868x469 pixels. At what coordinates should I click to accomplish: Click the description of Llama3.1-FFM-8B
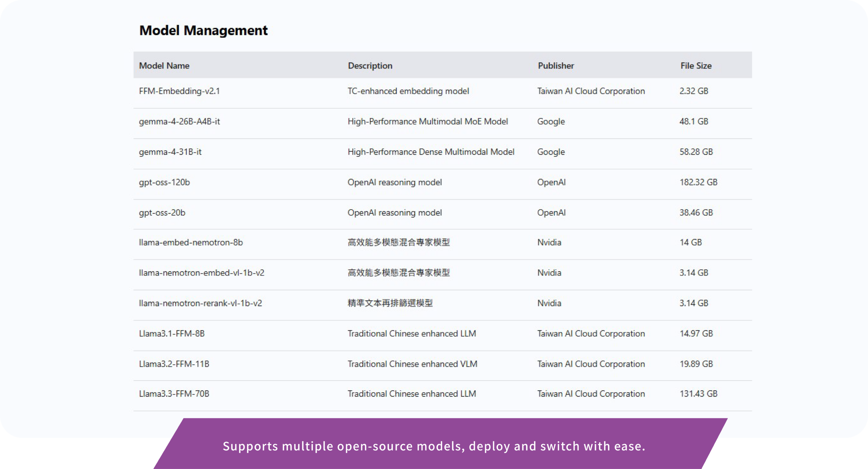tap(412, 333)
